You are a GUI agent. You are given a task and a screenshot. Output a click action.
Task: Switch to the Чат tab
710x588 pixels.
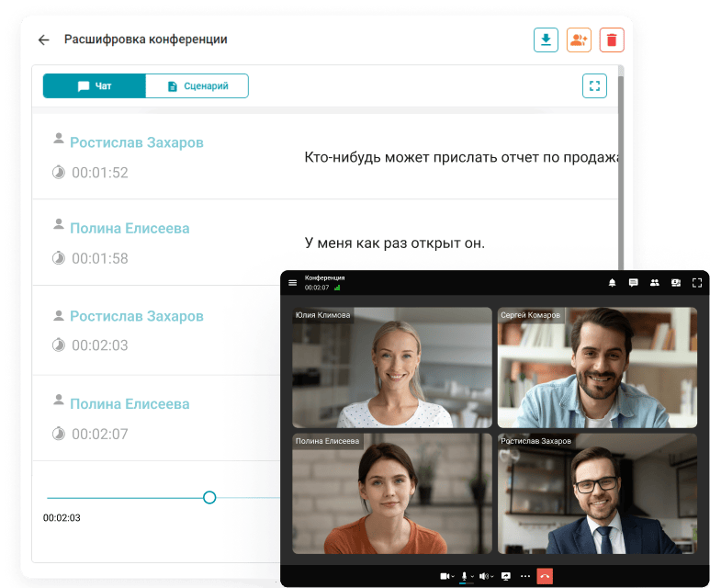[x=95, y=86]
